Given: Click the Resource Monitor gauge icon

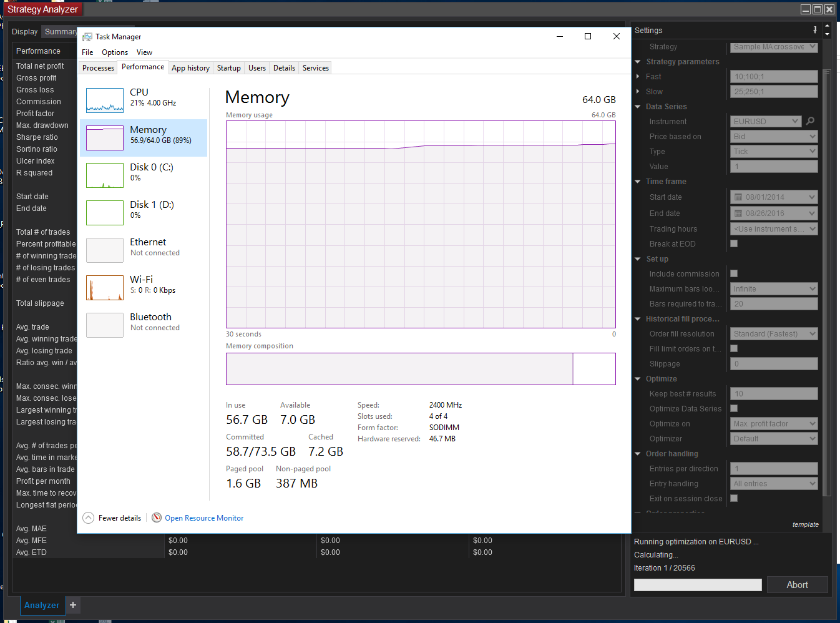Looking at the screenshot, I should 157,518.
